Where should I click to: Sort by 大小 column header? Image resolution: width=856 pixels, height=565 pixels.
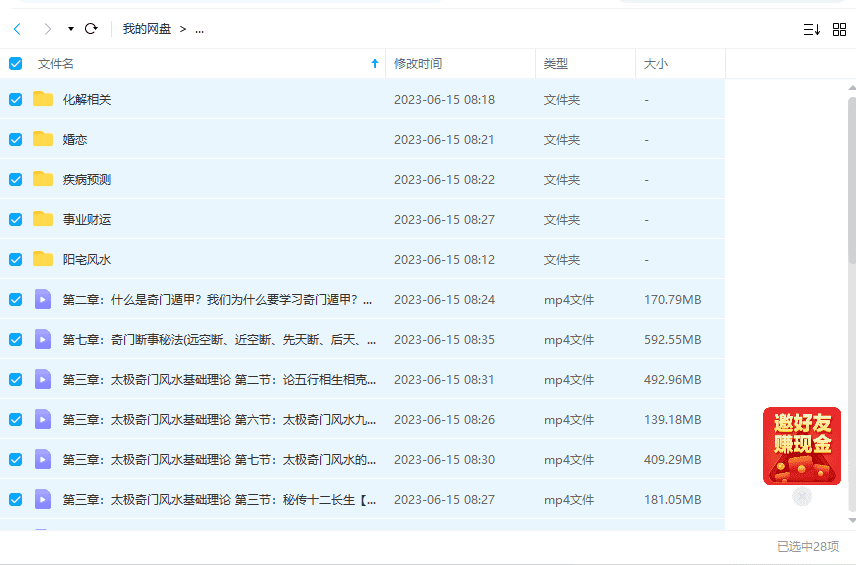[656, 64]
